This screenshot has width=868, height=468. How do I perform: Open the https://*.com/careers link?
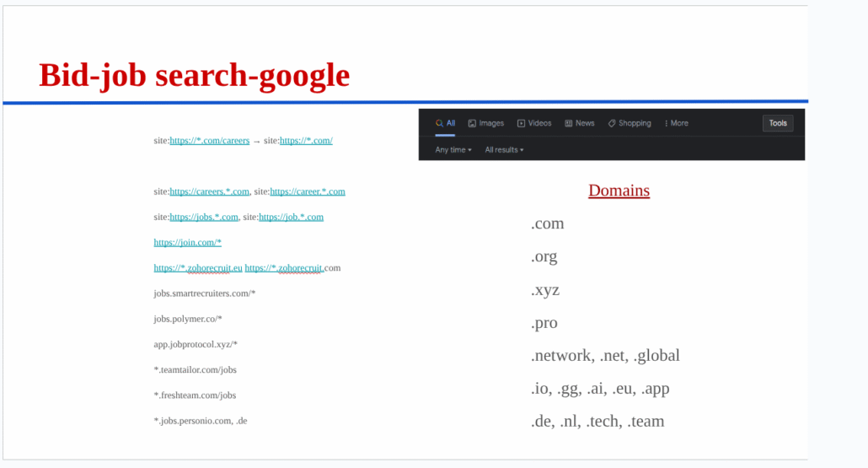(x=210, y=141)
